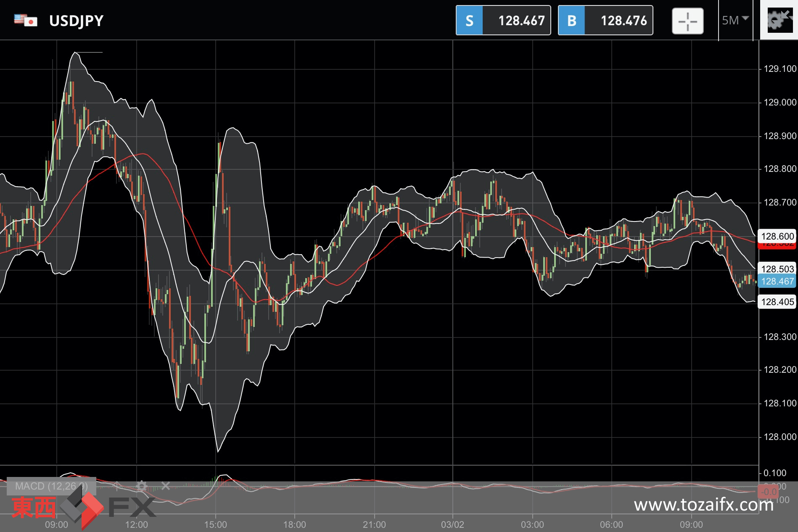Image resolution: width=798 pixels, height=532 pixels.
Task: Click the USDJPY flag icon
Action: coord(26,20)
